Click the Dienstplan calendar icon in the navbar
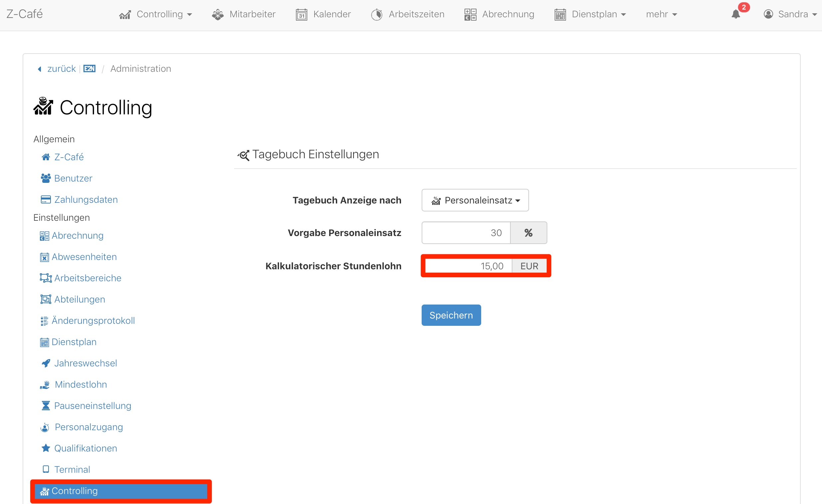This screenshot has width=822, height=504. [560, 15]
